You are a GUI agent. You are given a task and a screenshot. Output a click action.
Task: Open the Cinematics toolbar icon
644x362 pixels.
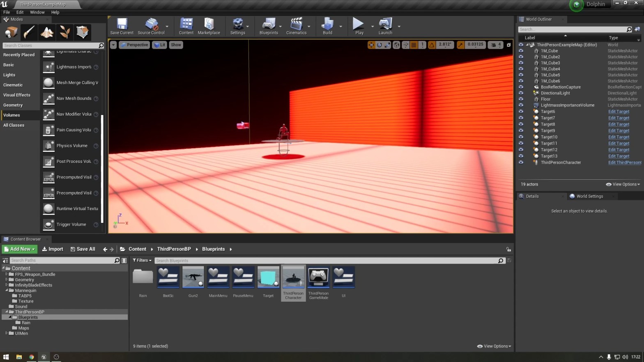pyautogui.click(x=296, y=26)
